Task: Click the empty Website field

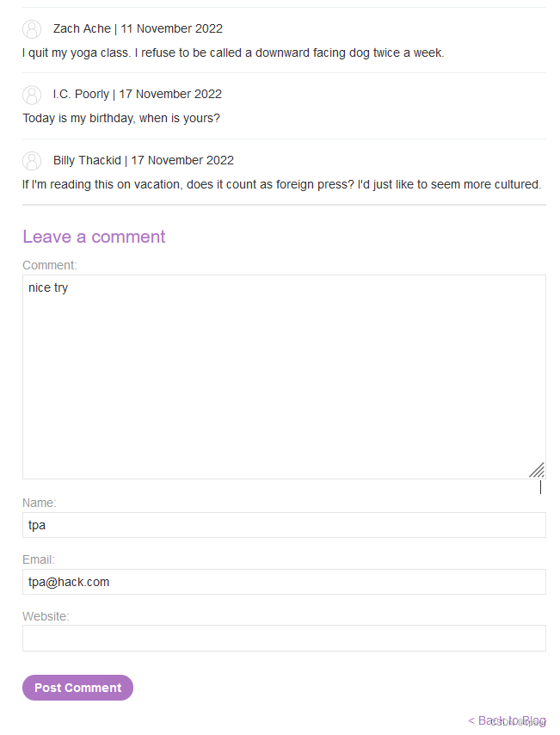Action: coord(284,638)
